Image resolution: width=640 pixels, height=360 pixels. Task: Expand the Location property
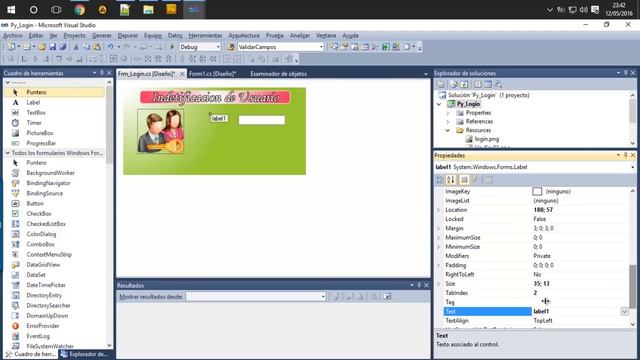439,210
